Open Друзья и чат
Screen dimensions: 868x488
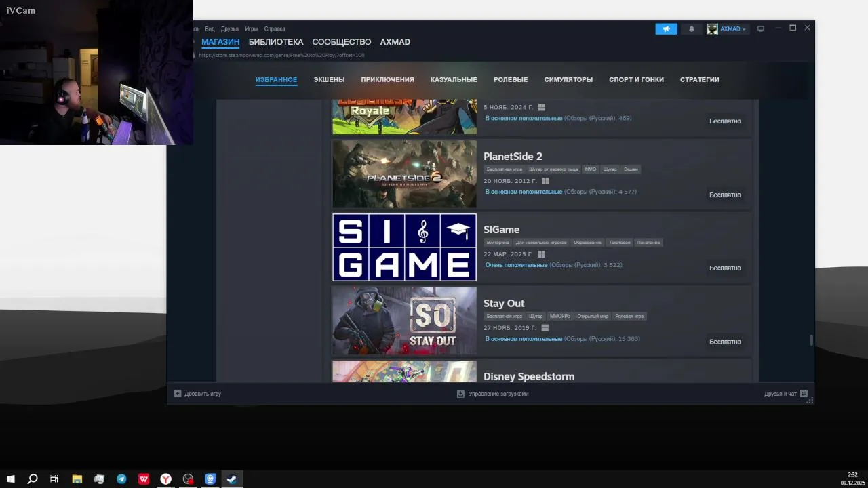click(780, 394)
